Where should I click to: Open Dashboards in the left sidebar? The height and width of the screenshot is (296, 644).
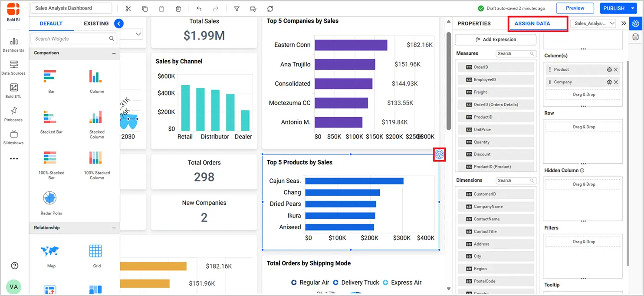14,45
